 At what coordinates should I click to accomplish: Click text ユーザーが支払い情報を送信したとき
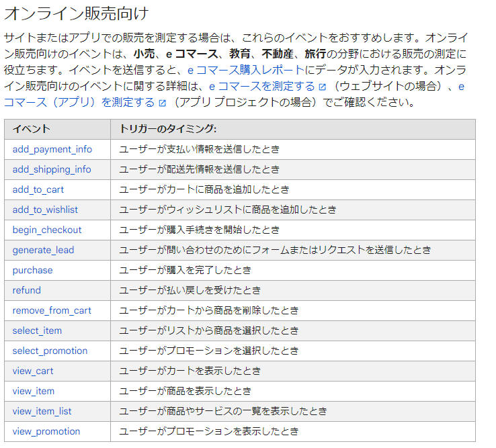pyautogui.click(x=200, y=149)
